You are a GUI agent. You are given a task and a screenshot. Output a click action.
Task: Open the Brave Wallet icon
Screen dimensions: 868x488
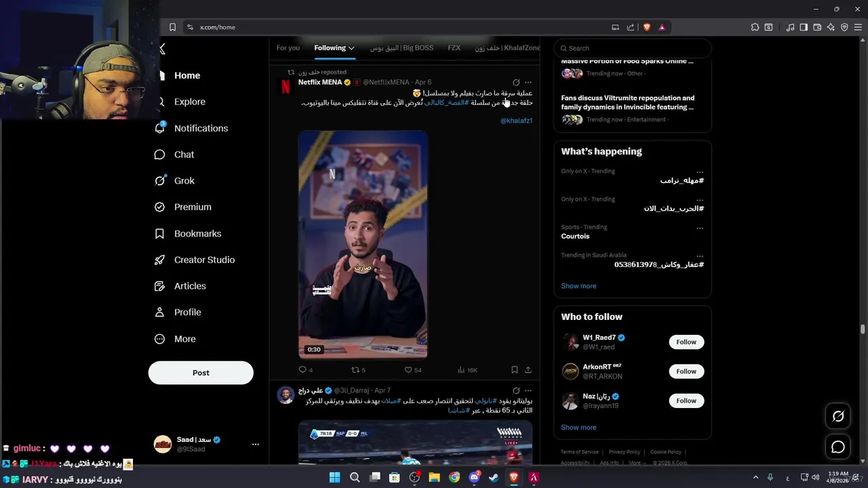(817, 27)
